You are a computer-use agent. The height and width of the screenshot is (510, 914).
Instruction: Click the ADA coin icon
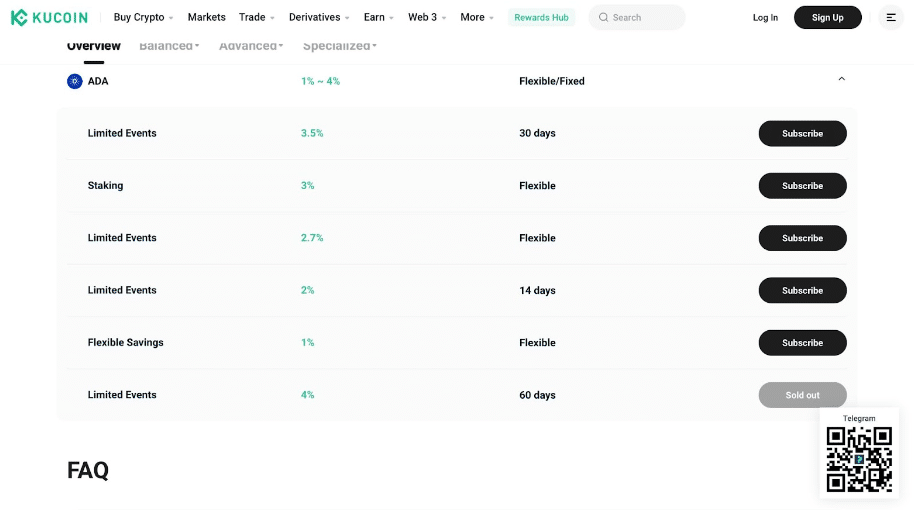[75, 81]
